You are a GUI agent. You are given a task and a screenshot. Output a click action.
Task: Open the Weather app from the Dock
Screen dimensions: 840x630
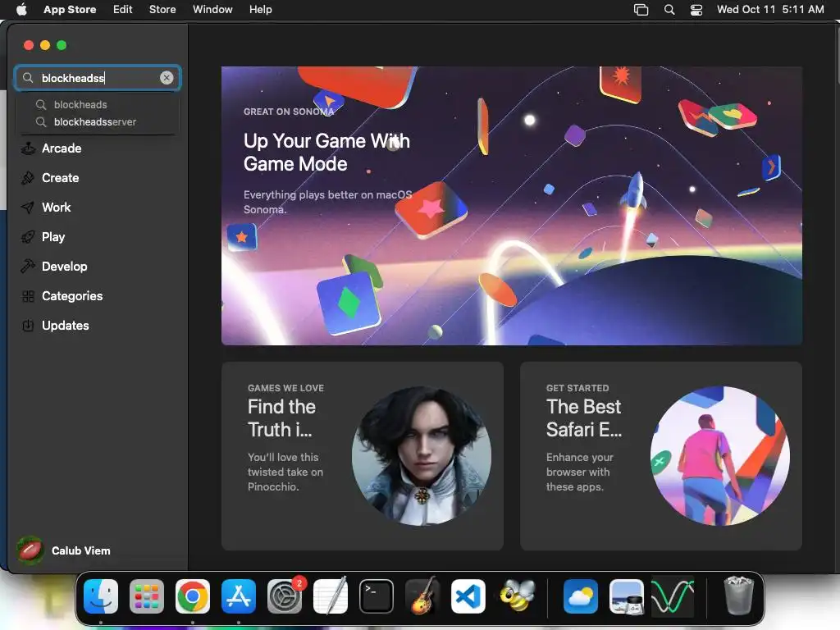(x=581, y=596)
